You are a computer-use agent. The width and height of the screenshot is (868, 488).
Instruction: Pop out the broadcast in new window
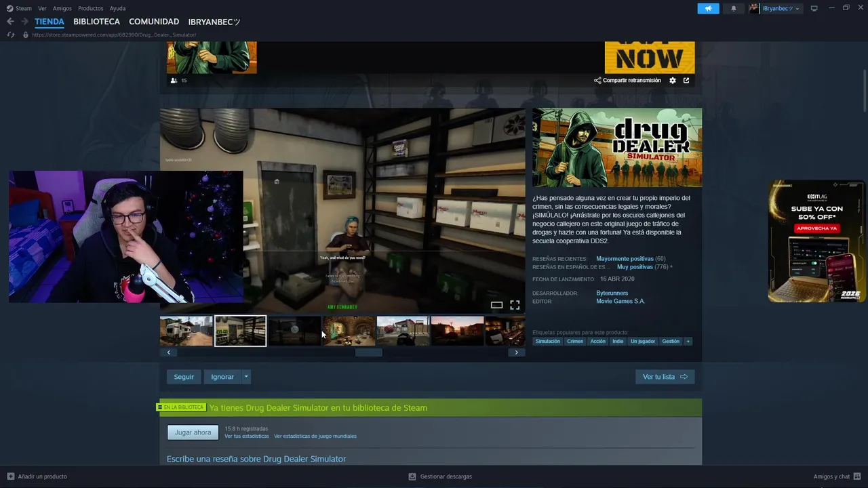click(x=686, y=80)
